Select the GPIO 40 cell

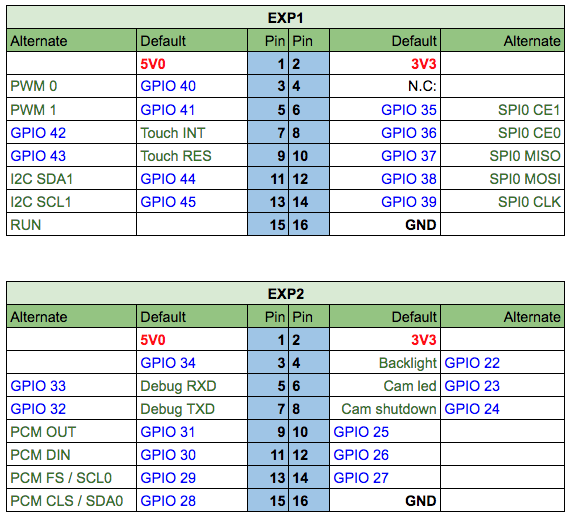coord(192,86)
